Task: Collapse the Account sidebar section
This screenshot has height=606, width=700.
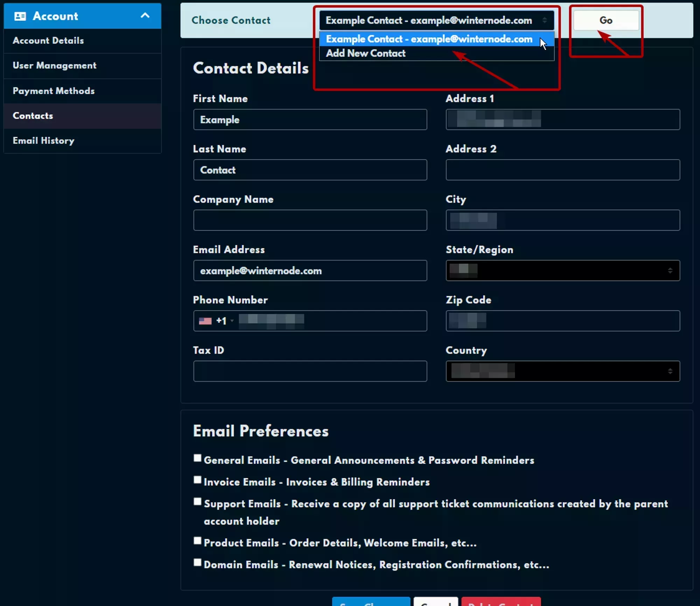Action: (x=145, y=16)
